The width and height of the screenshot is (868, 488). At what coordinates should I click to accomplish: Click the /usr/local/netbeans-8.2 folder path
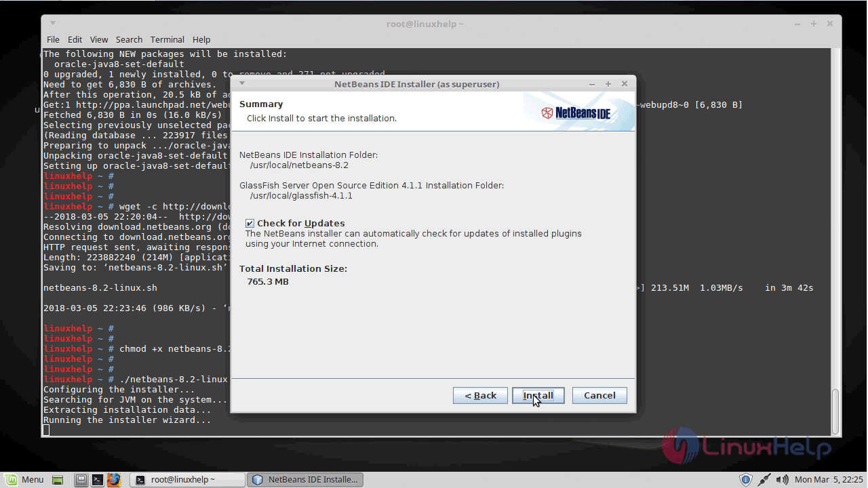click(299, 165)
